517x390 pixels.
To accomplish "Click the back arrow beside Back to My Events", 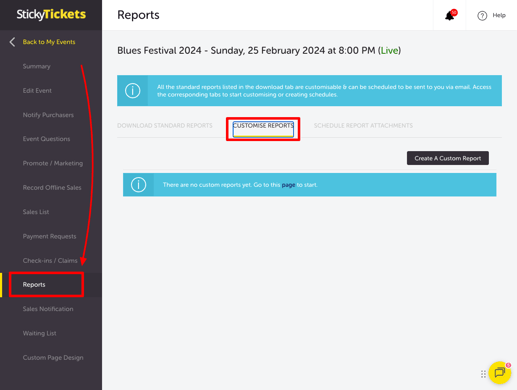I will tap(12, 42).
